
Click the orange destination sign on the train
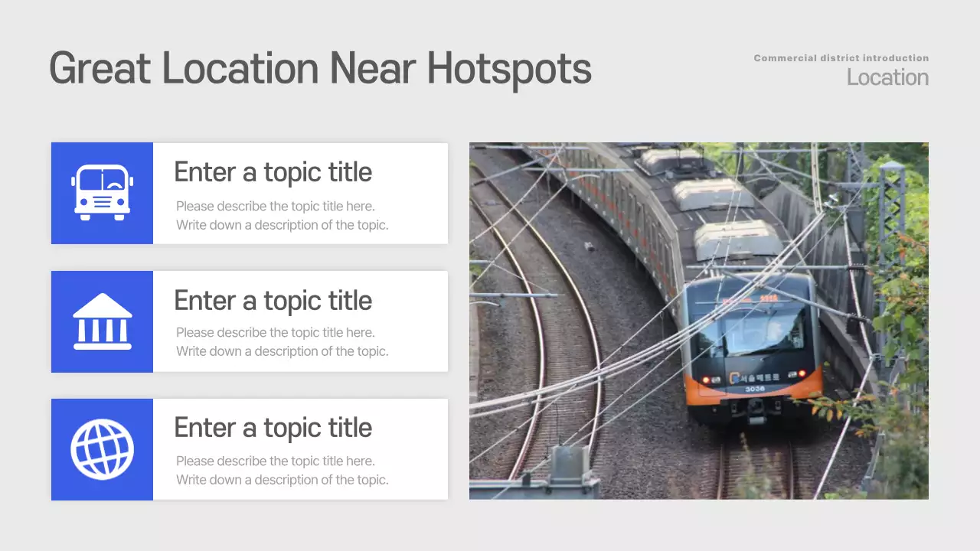(x=767, y=298)
